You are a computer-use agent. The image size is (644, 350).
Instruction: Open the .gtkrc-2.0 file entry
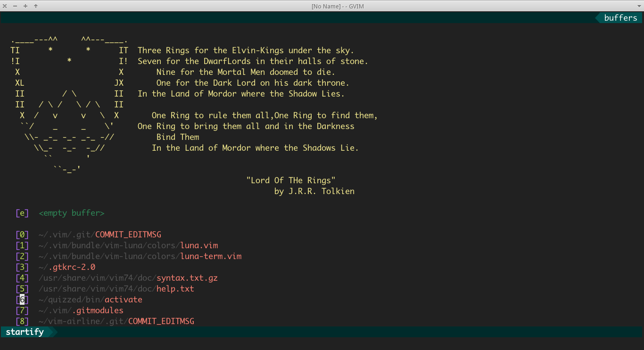(x=67, y=267)
